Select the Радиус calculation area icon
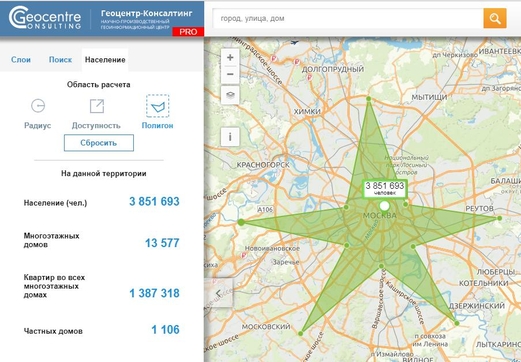 click(38, 106)
